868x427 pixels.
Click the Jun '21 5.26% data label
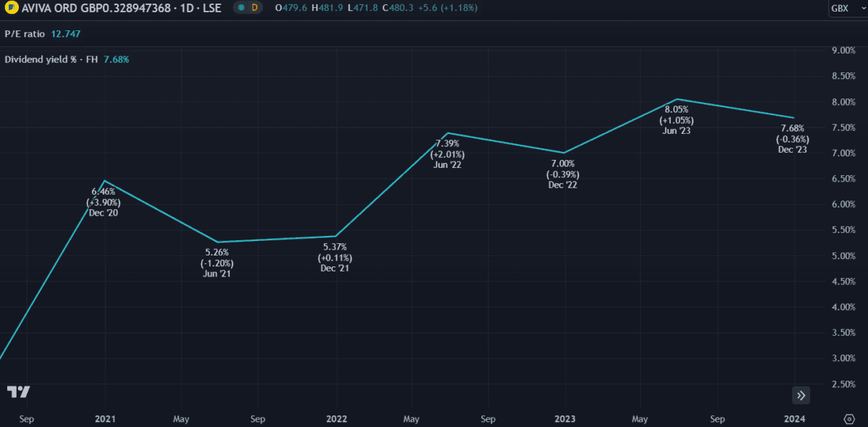[x=217, y=263]
